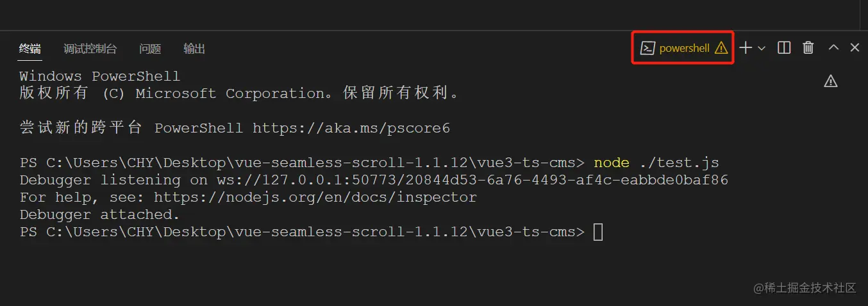Select the 输出 tab
868x306 pixels.
(x=194, y=49)
